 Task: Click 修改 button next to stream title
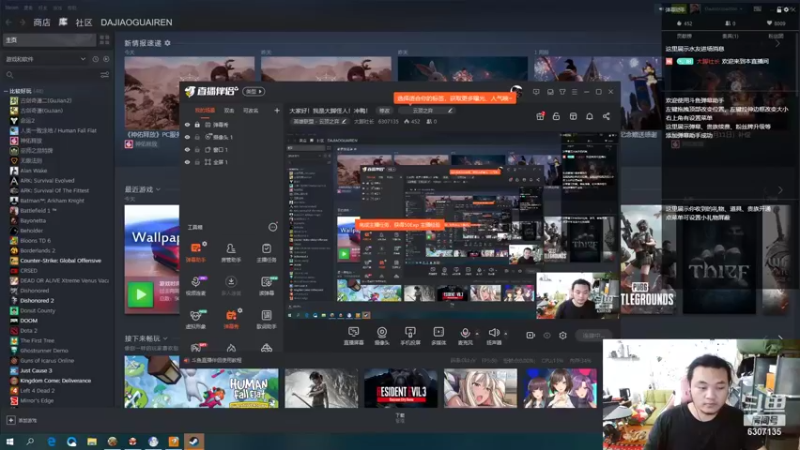click(x=384, y=111)
